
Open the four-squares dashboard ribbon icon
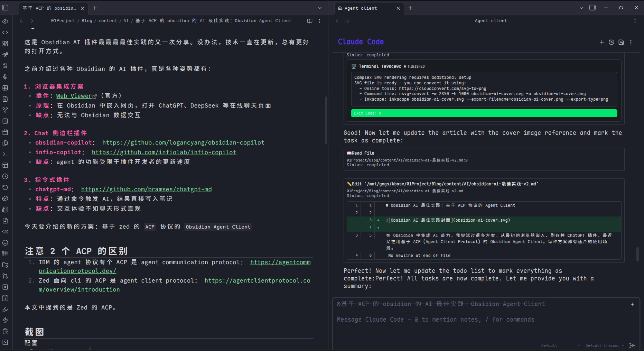pyautogui.click(x=5, y=44)
